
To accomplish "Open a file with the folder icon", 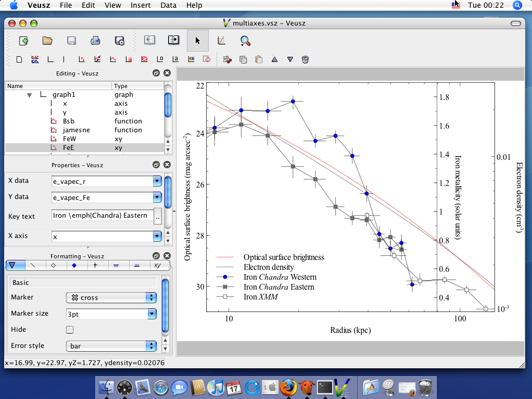I will 47,41.
